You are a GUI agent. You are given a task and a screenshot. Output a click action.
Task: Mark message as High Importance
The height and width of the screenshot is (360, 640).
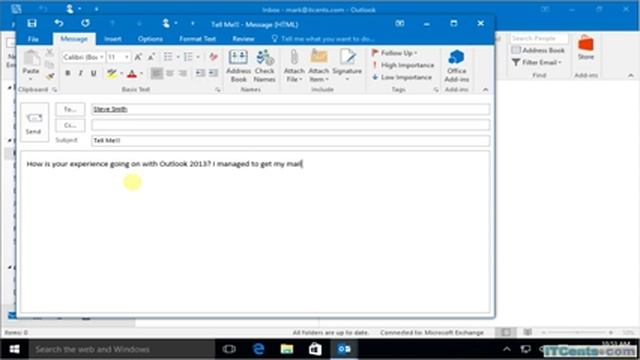(x=403, y=65)
